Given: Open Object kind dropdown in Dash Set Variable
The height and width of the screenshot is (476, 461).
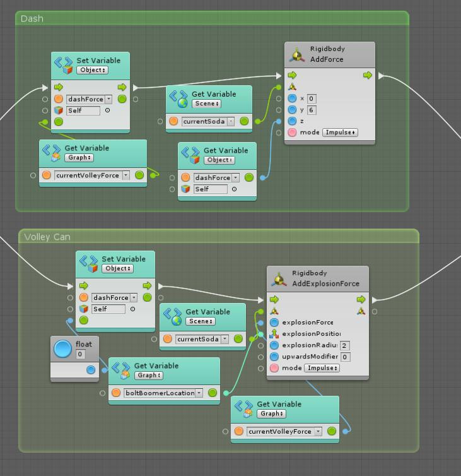Looking at the screenshot, I should [x=92, y=70].
